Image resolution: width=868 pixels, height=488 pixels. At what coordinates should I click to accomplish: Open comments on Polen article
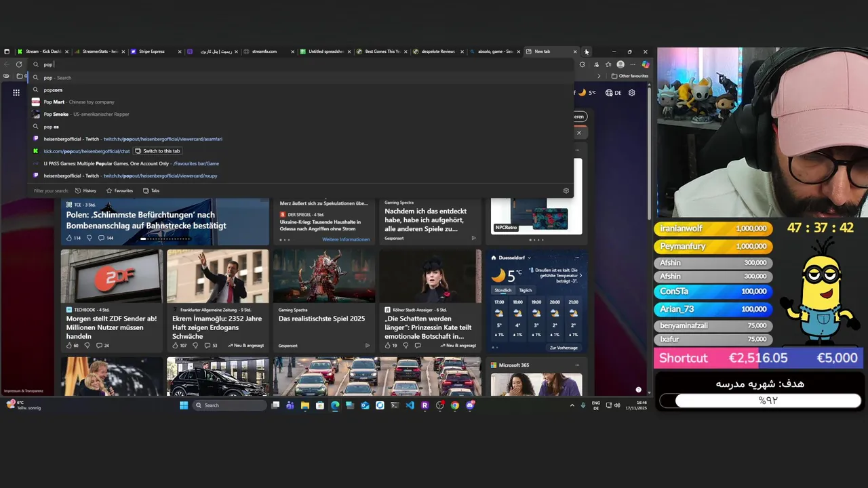pos(106,238)
